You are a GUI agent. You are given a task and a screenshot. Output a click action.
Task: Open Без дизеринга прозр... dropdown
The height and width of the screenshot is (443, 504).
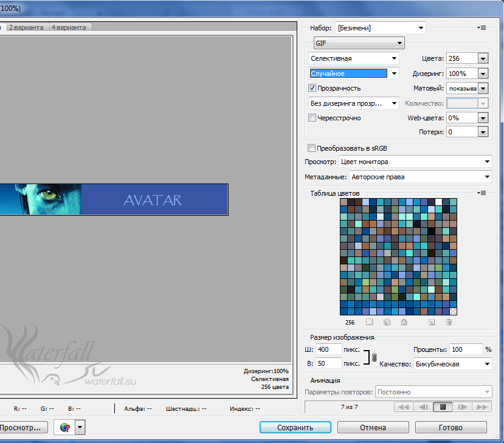click(353, 103)
